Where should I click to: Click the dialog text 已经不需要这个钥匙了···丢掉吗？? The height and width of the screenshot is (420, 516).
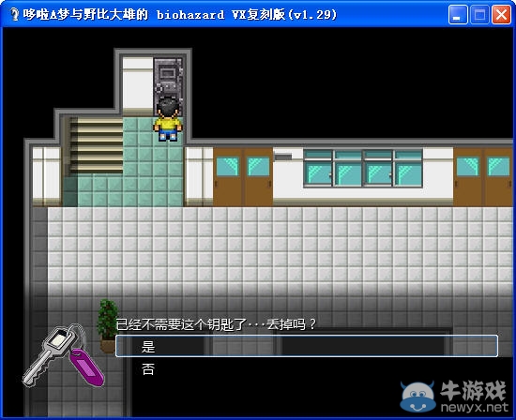[216, 324]
